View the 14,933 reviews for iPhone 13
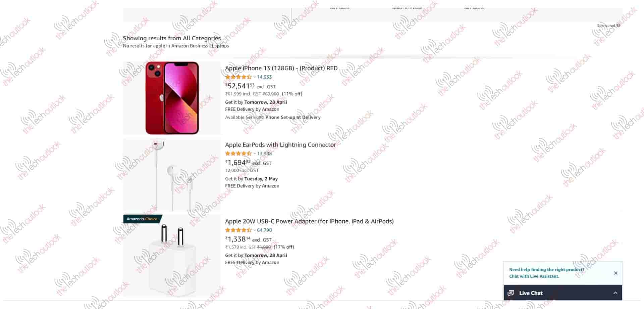 click(264, 77)
